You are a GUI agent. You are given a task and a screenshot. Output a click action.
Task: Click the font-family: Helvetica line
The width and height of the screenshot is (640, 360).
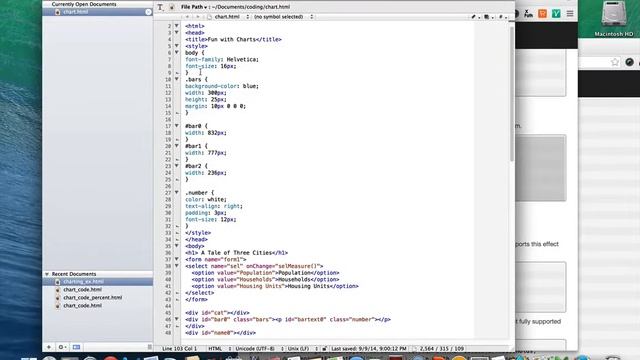[x=222, y=60]
